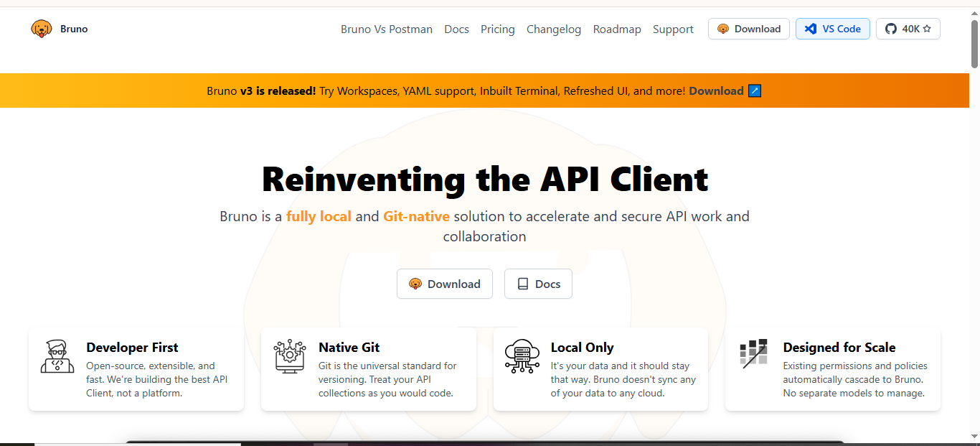Click the Download button in header
Viewport: 980px width, 446px height.
(749, 29)
